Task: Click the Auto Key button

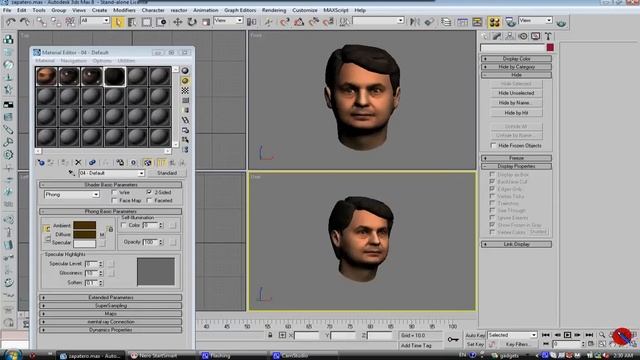Action: tap(475, 335)
